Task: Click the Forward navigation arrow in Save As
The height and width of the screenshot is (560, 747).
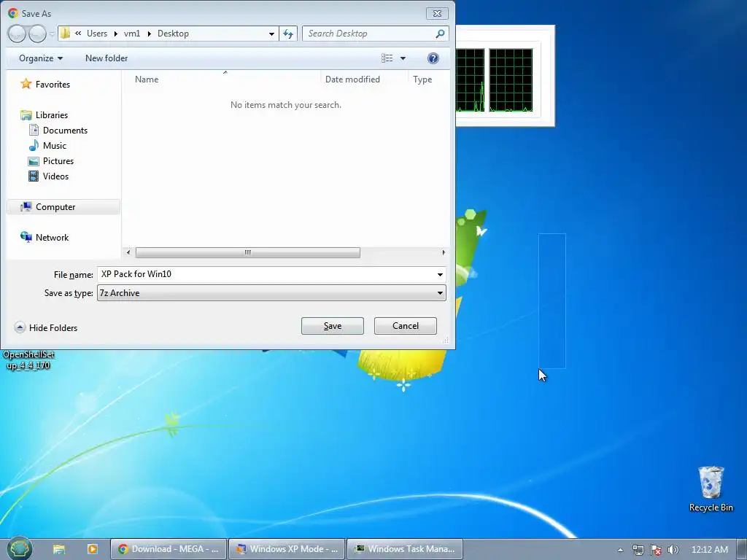Action: [38, 34]
